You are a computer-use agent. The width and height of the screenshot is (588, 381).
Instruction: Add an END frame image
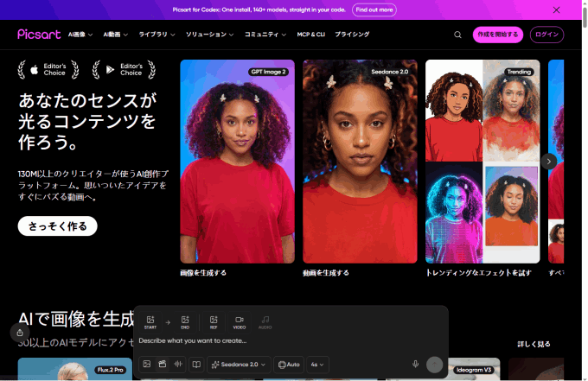[x=185, y=322]
